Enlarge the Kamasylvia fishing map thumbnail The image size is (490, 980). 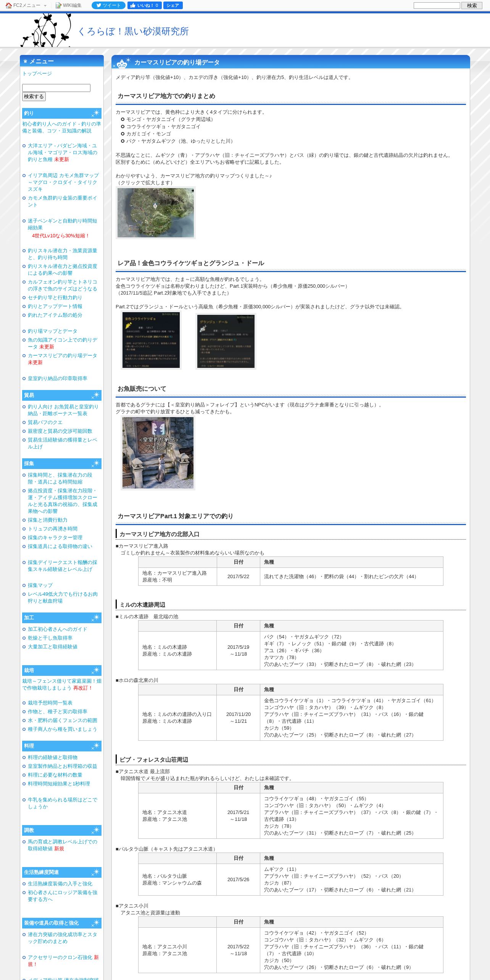[x=156, y=213]
